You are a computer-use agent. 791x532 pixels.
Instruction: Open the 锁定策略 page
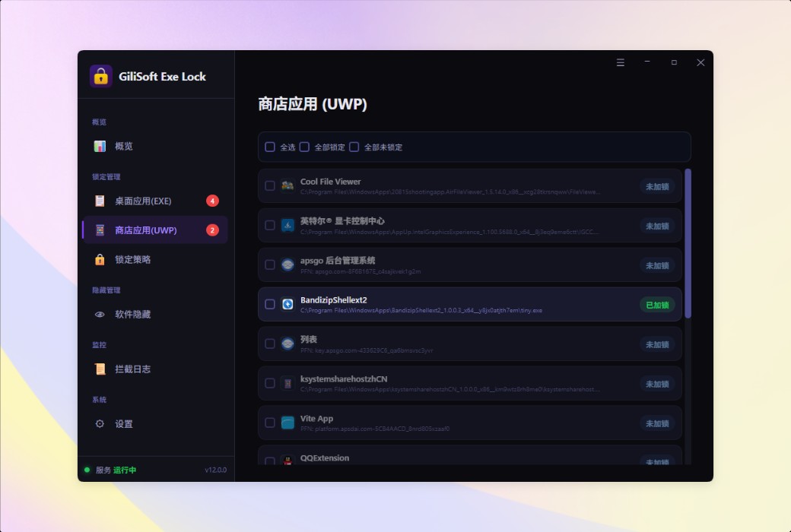click(x=155, y=259)
